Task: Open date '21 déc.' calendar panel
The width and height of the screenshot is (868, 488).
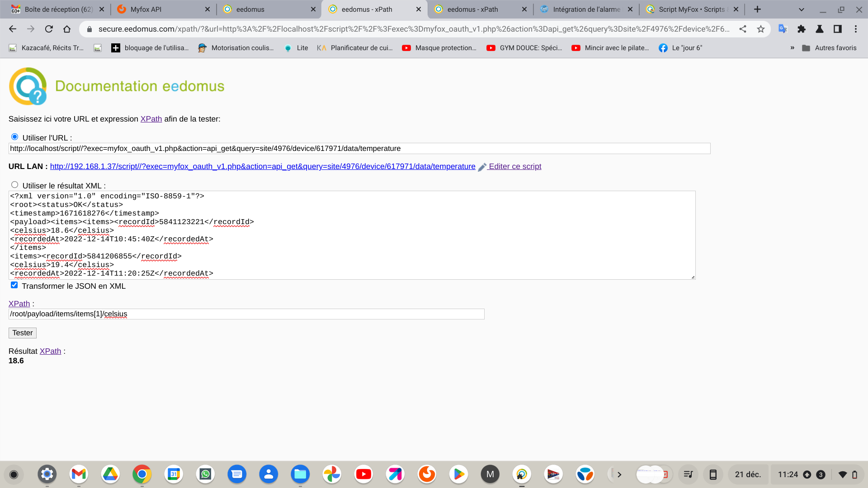Action: [x=748, y=474]
